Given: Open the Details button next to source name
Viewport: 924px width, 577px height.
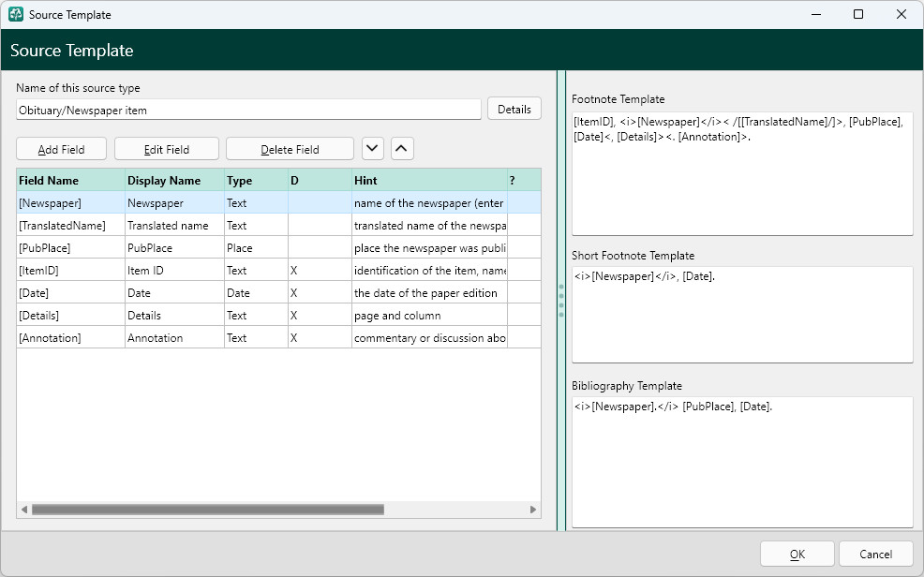Looking at the screenshot, I should pos(514,109).
